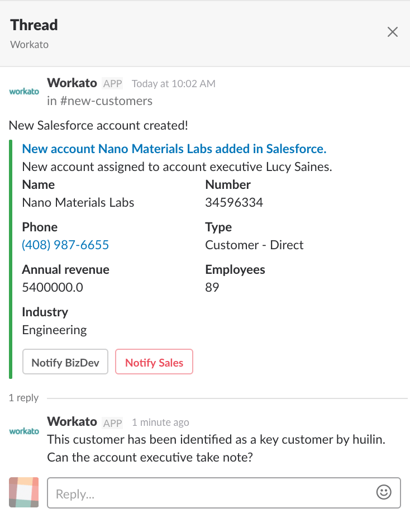Click the APP badge on the reply message
The height and width of the screenshot is (532, 410).
(x=112, y=422)
